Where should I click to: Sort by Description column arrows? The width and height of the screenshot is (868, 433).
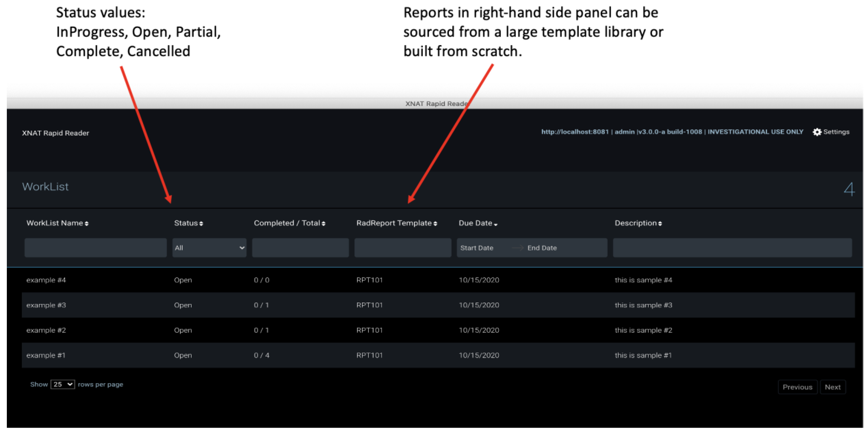(660, 224)
